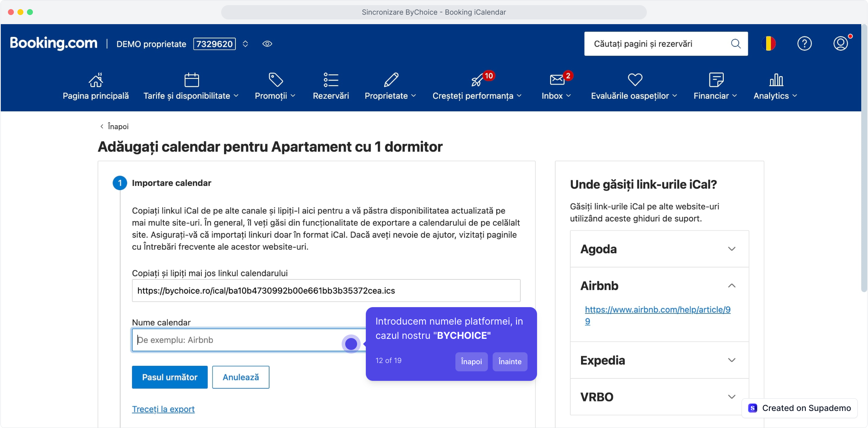Open the user account profile icon
Viewport: 868px width, 428px height.
840,44
